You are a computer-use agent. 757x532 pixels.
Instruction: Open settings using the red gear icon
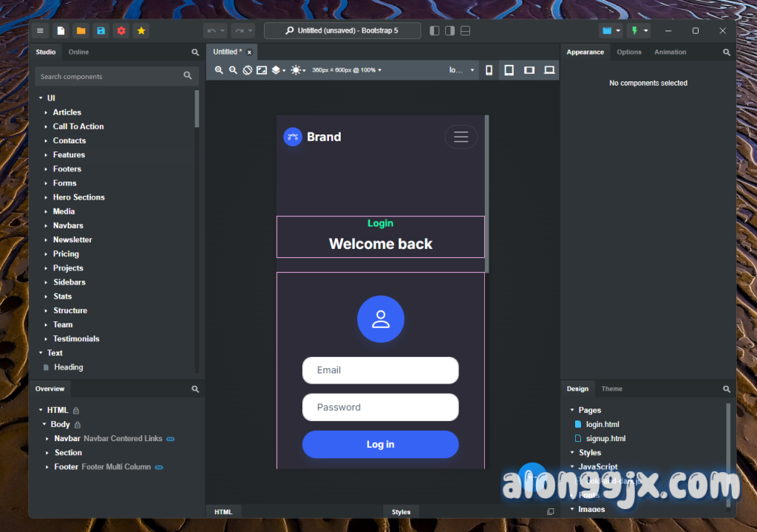coord(121,31)
